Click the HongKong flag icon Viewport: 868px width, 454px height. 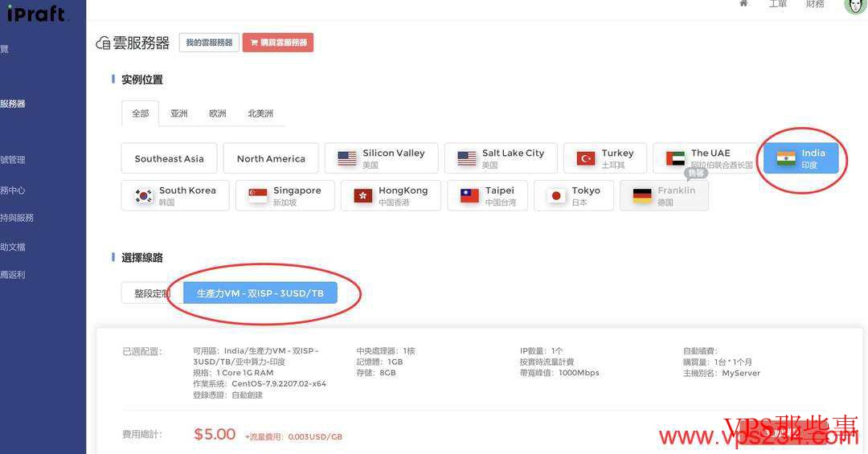click(x=363, y=195)
